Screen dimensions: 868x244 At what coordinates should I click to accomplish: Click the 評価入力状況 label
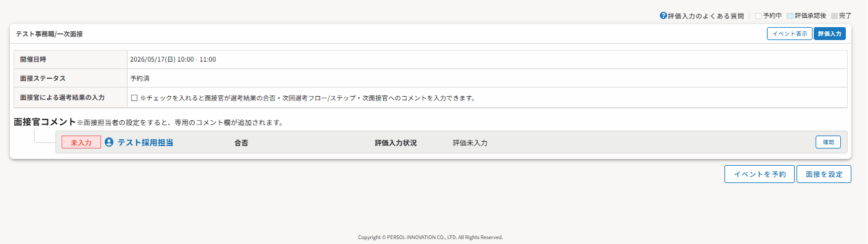tap(395, 143)
